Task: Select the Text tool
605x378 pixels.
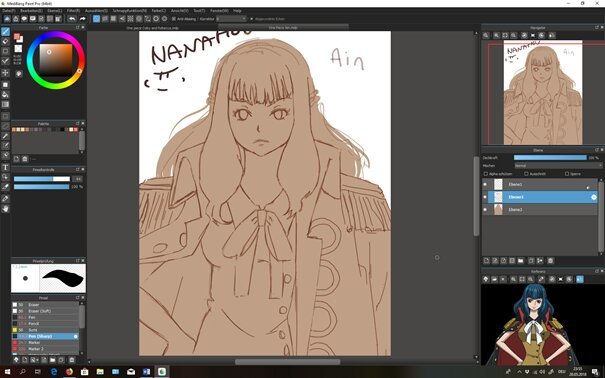Action: coord(5,167)
